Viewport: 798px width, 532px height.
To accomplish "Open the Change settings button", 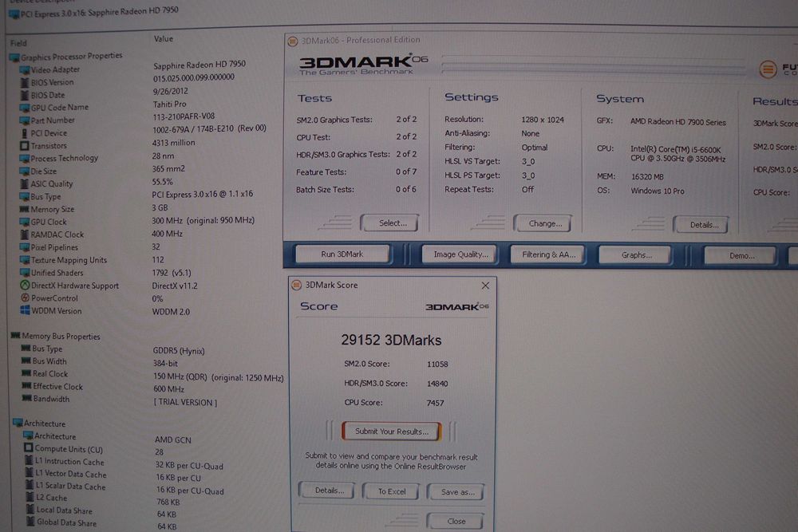I will [543, 223].
